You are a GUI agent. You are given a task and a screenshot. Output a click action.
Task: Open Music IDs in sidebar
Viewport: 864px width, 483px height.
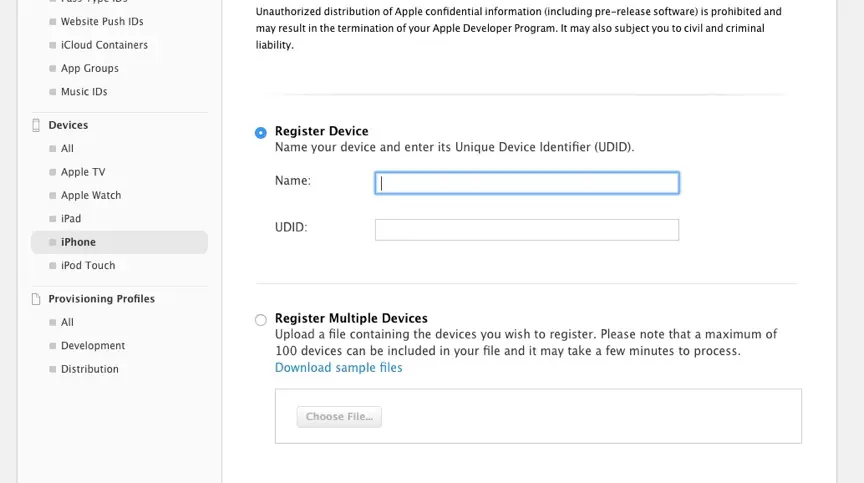coord(84,91)
